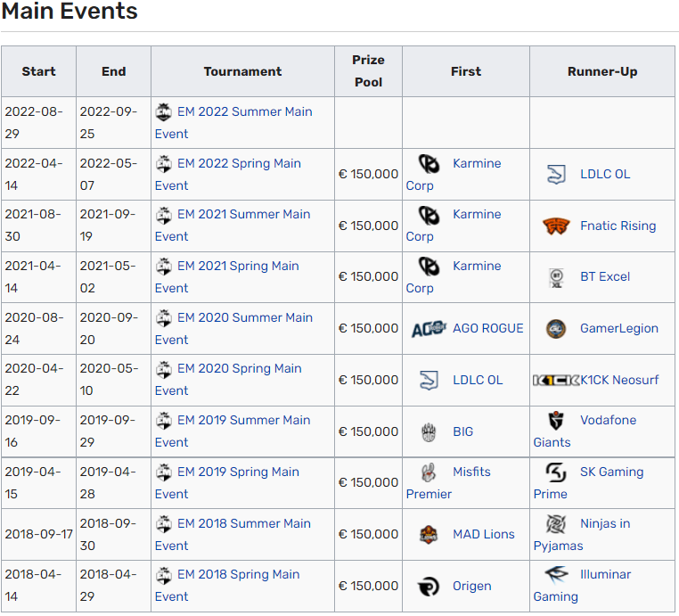The height and width of the screenshot is (616, 679).
Task: Open the BT Excel team link
Action: point(605,277)
